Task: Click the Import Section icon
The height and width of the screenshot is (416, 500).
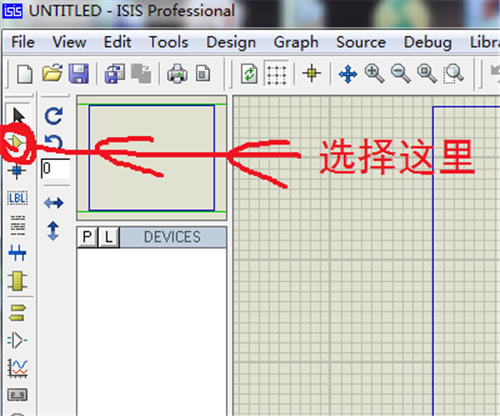Action: click(115, 73)
